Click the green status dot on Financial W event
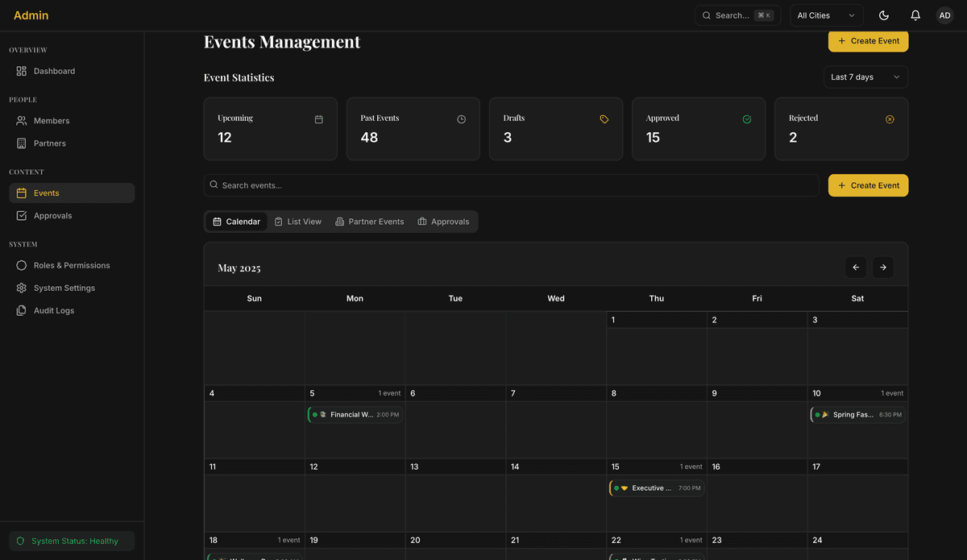The width and height of the screenshot is (967, 560). point(316,414)
